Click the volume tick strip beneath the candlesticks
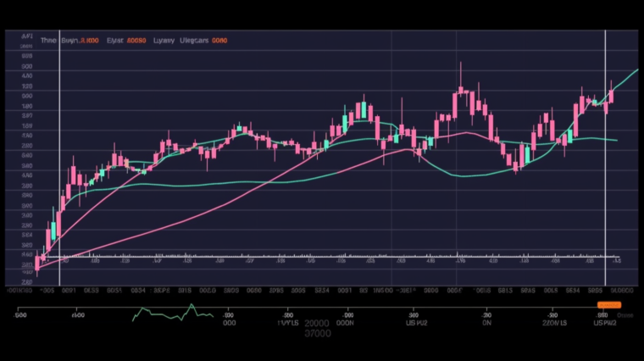This screenshot has width=644, height=361. [330, 255]
